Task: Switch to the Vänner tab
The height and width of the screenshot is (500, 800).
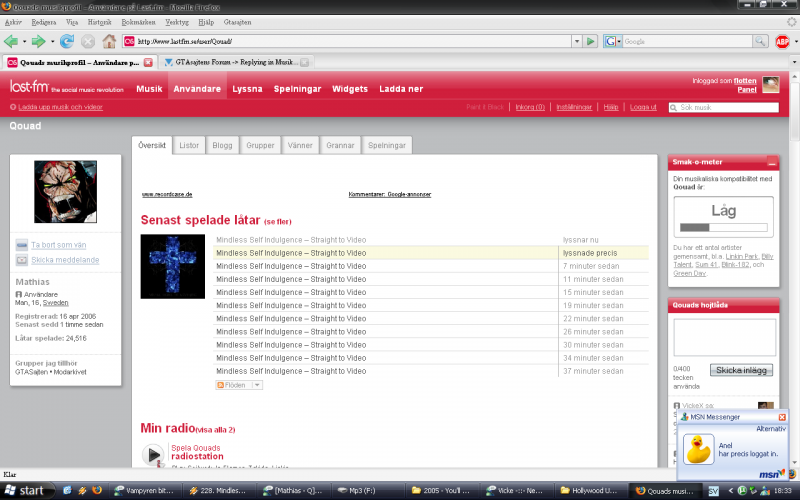Action: click(299, 145)
